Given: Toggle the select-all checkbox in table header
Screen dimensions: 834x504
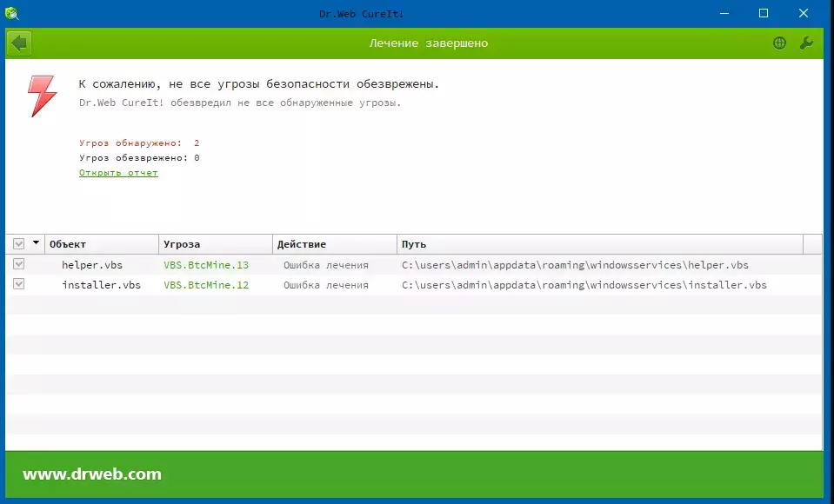Looking at the screenshot, I should [18, 244].
